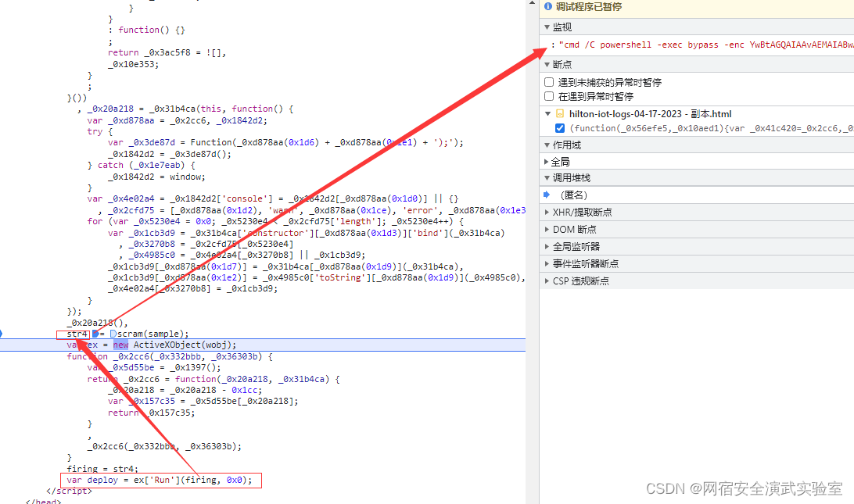The height and width of the screenshot is (504, 854).
Task: Enable 遇到未捕获的异常时暂停 checkbox
Action: 549,82
